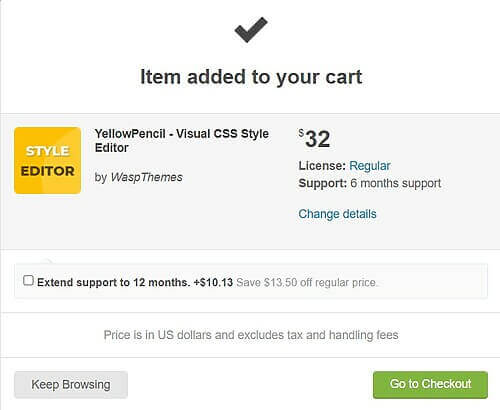Proceed with Go to Checkout button

pyautogui.click(x=430, y=385)
